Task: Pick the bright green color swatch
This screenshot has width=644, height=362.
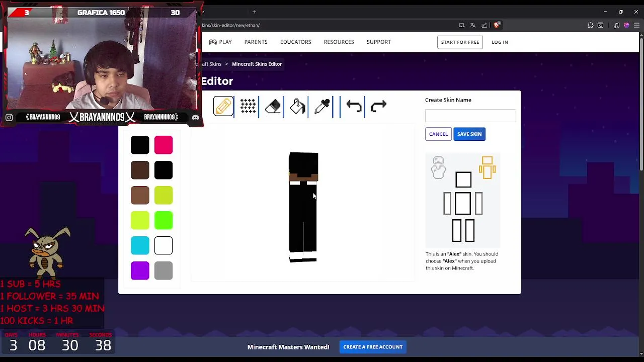Action: [164, 220]
